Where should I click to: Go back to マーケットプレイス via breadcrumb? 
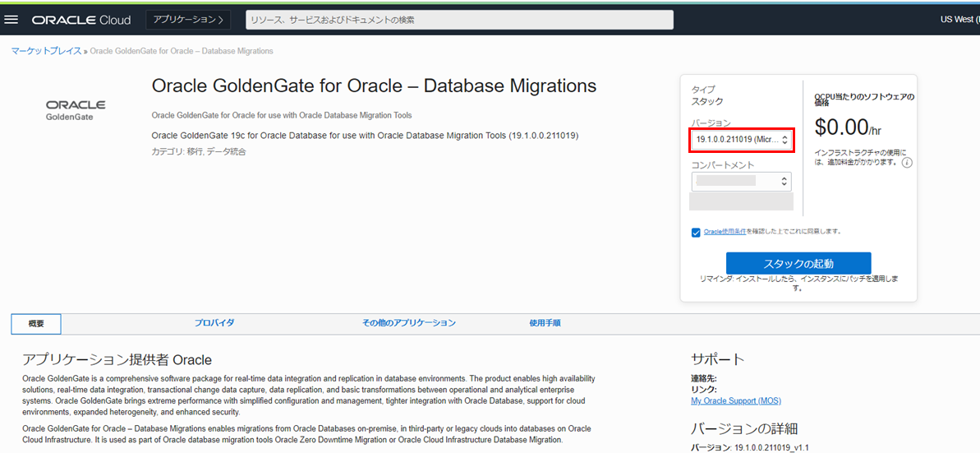point(46,51)
